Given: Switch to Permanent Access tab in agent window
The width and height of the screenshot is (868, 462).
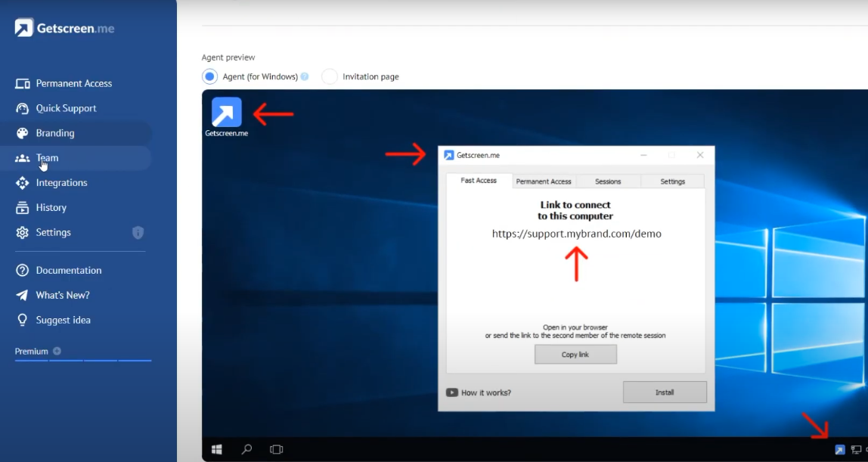Looking at the screenshot, I should tap(544, 181).
